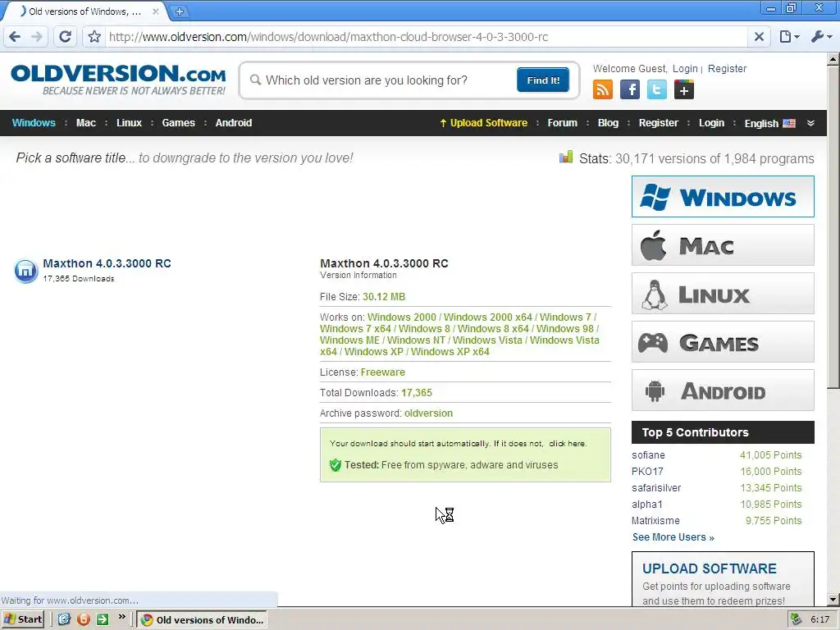Image resolution: width=840 pixels, height=630 pixels.
Task: Expand the quick launch chevron
Action: 121,617
